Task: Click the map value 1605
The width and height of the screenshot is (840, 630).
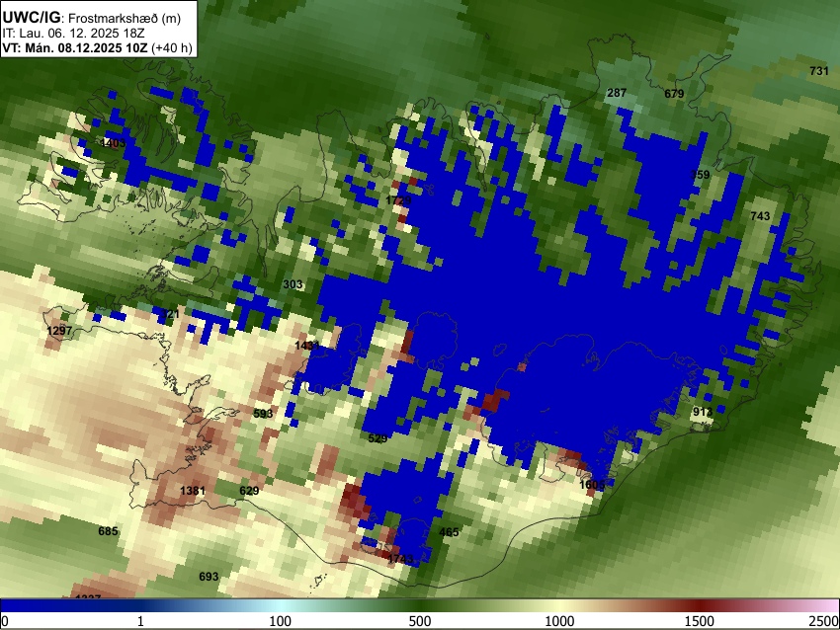Action: [592, 485]
